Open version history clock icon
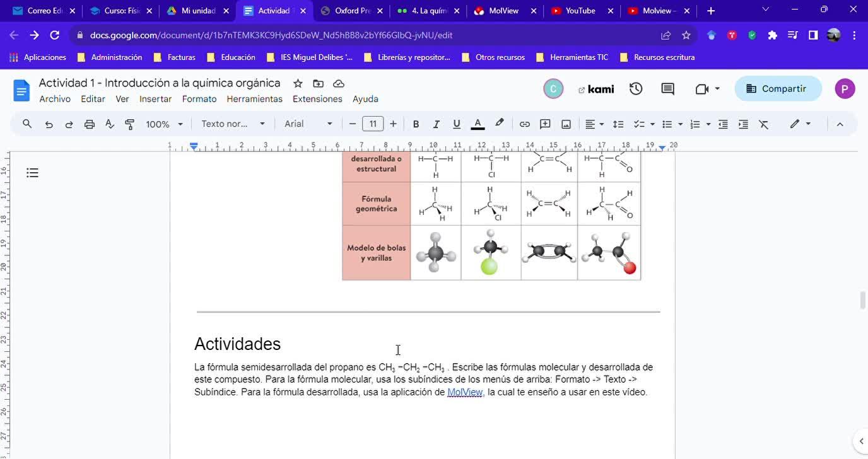Viewport: 868px width, 459px height. [x=636, y=89]
